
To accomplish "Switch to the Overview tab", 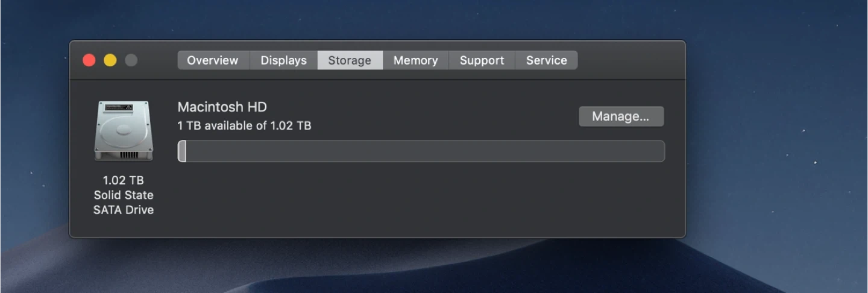I will tap(212, 60).
